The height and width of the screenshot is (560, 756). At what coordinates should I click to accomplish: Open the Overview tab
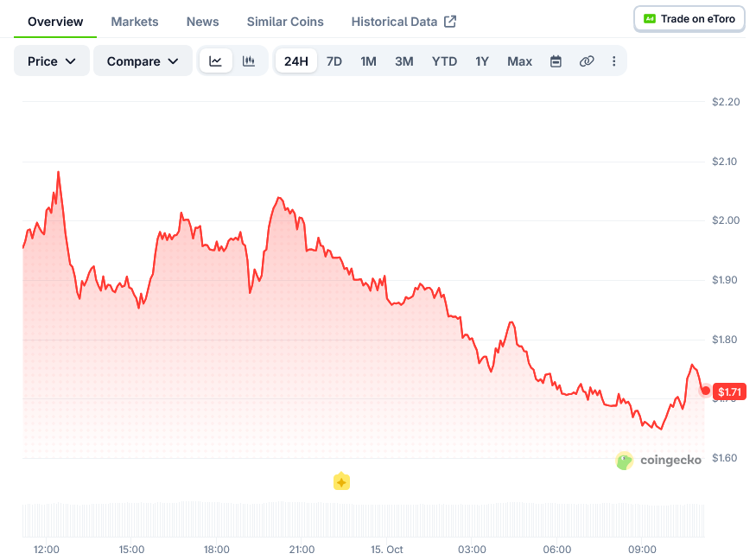tap(55, 22)
